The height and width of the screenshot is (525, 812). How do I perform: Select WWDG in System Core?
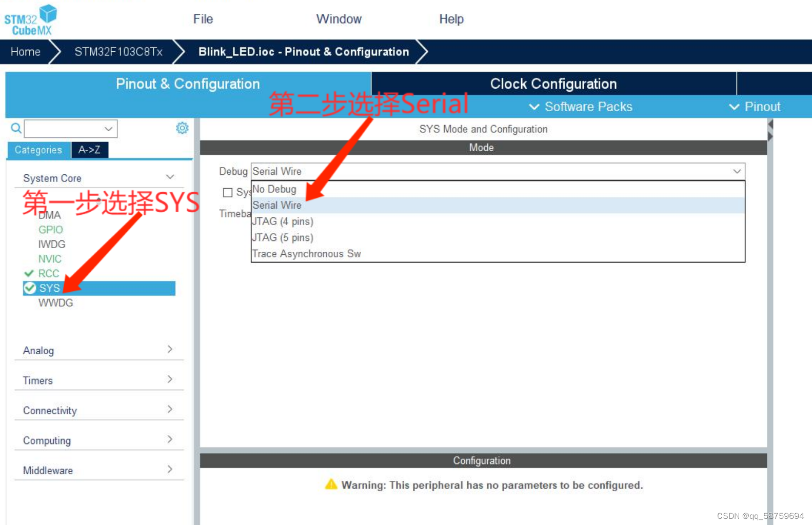(x=56, y=302)
